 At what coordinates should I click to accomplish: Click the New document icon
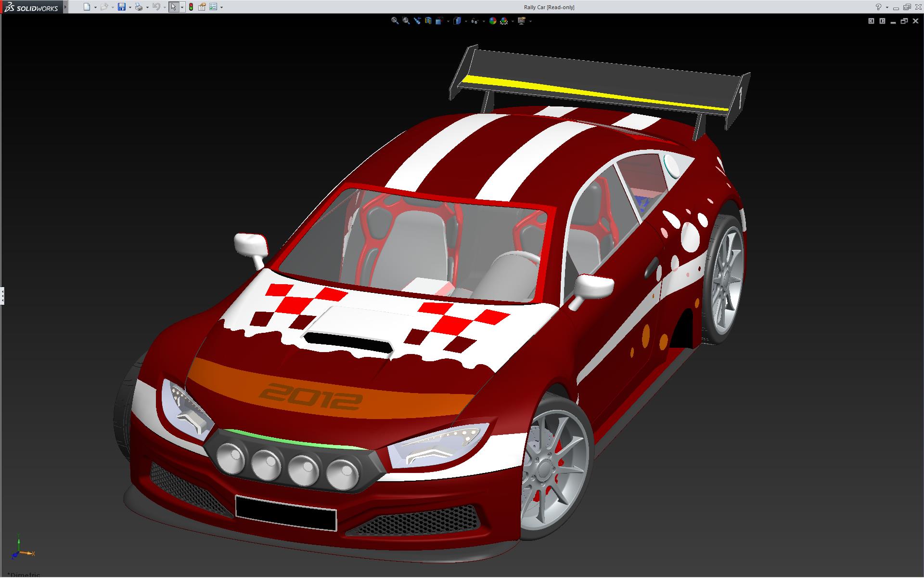[x=87, y=7]
